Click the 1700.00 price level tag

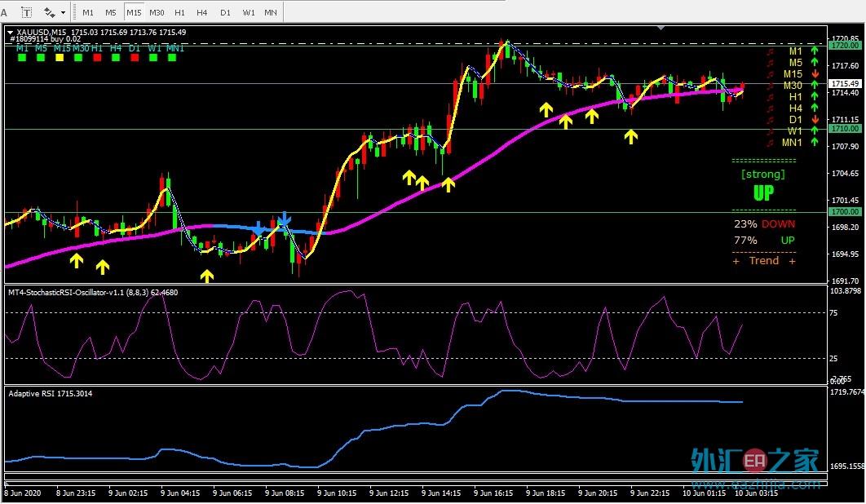[x=845, y=212]
